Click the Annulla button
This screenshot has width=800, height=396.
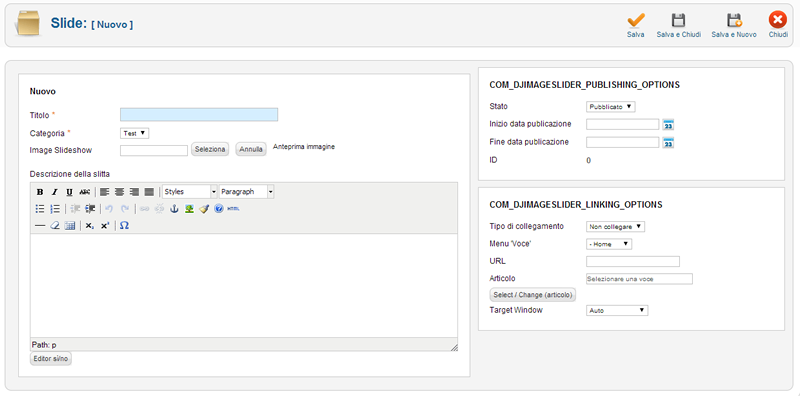251,150
